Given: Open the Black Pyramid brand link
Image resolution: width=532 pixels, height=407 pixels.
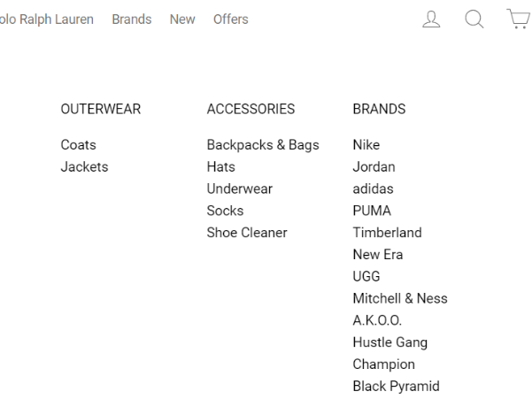Looking at the screenshot, I should 397,387.
